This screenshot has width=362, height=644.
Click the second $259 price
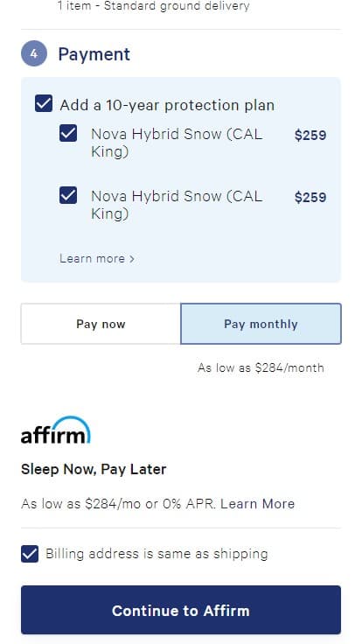[x=310, y=197]
